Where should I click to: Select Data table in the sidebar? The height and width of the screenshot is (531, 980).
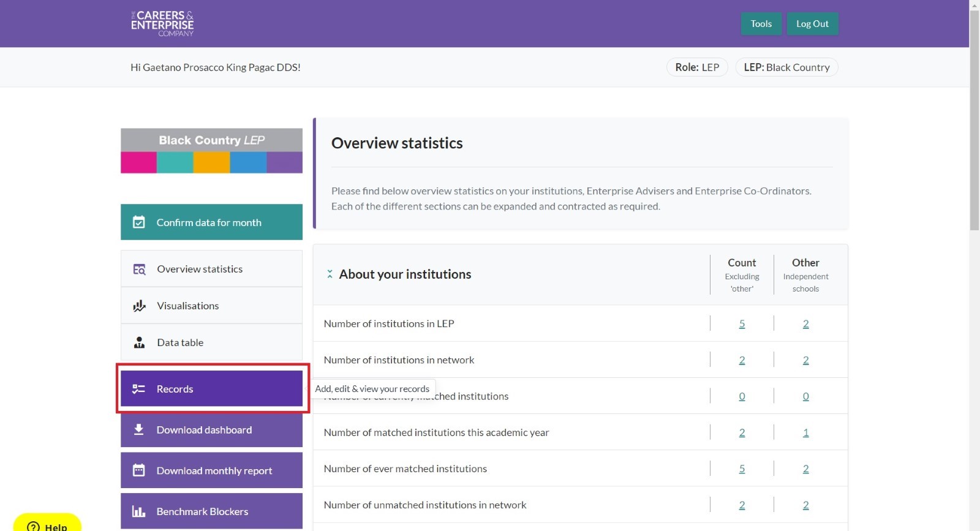pyautogui.click(x=180, y=342)
